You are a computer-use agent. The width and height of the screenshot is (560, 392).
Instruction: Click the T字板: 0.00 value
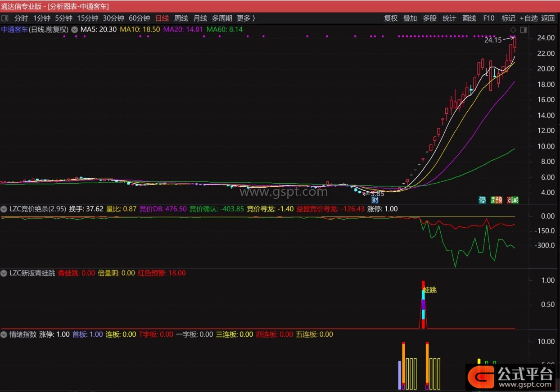pyautogui.click(x=156, y=335)
